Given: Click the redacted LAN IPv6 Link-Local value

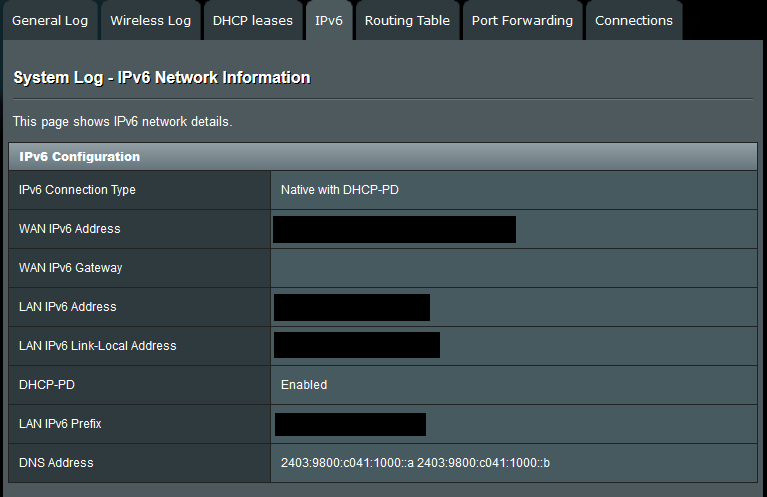Looking at the screenshot, I should coord(356,345).
